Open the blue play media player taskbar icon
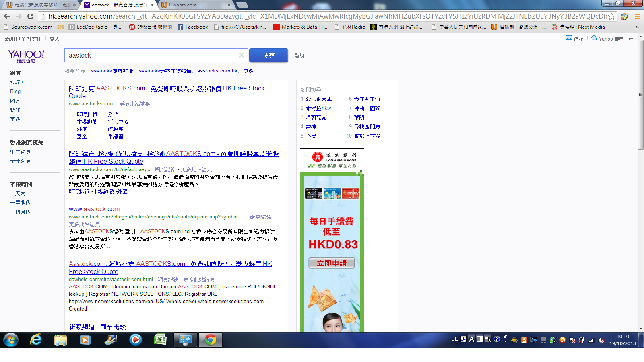This screenshot has height=362, width=644. (136, 340)
